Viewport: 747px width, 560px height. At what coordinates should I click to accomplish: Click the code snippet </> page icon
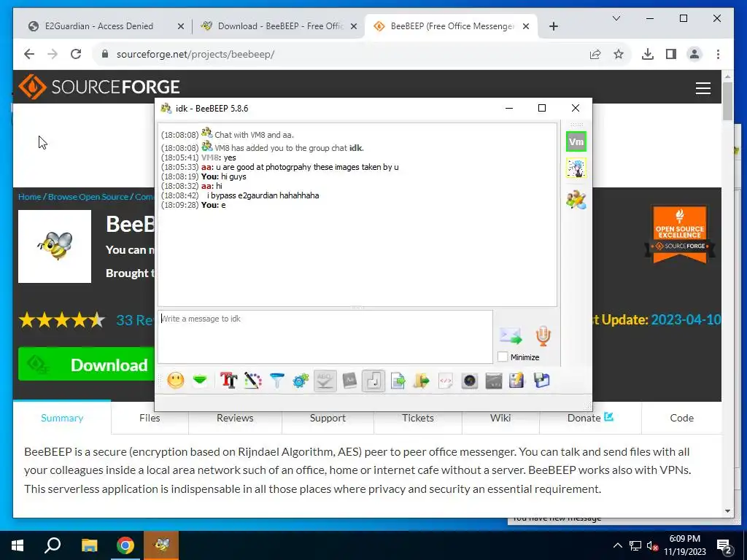[x=446, y=381]
